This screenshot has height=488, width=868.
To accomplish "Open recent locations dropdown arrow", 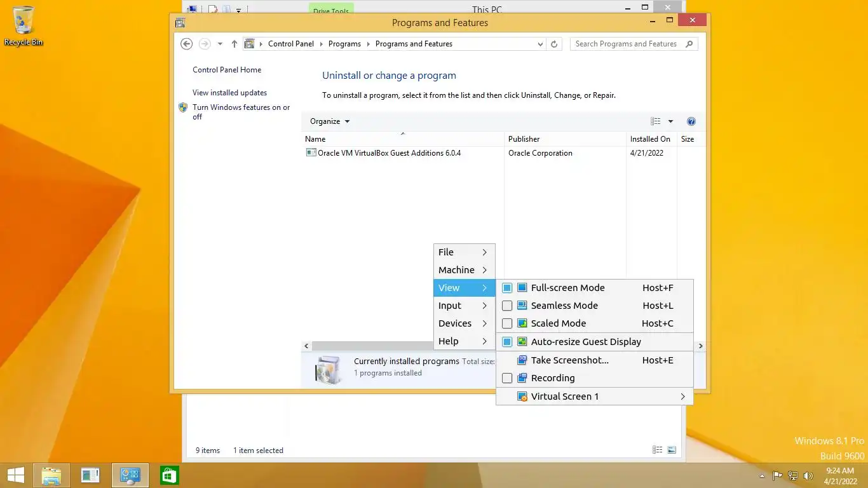I will click(x=220, y=44).
